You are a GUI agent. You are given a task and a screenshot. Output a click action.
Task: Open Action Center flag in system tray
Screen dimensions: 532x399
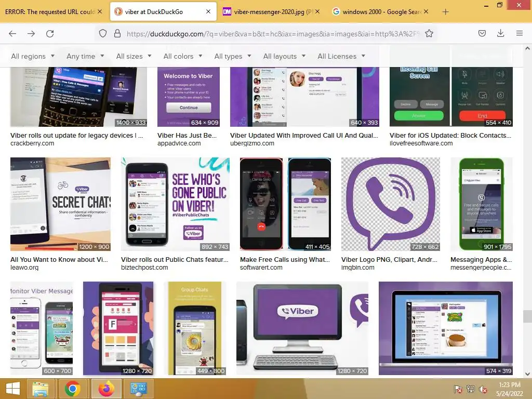click(458, 389)
